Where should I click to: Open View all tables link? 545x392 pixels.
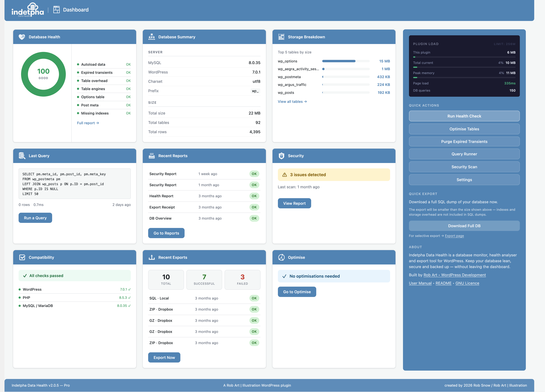coord(292,101)
